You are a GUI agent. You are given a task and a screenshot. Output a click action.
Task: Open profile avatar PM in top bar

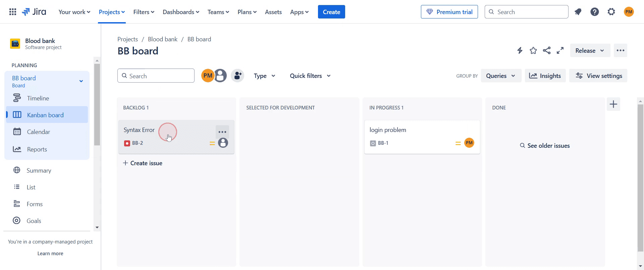tap(629, 12)
